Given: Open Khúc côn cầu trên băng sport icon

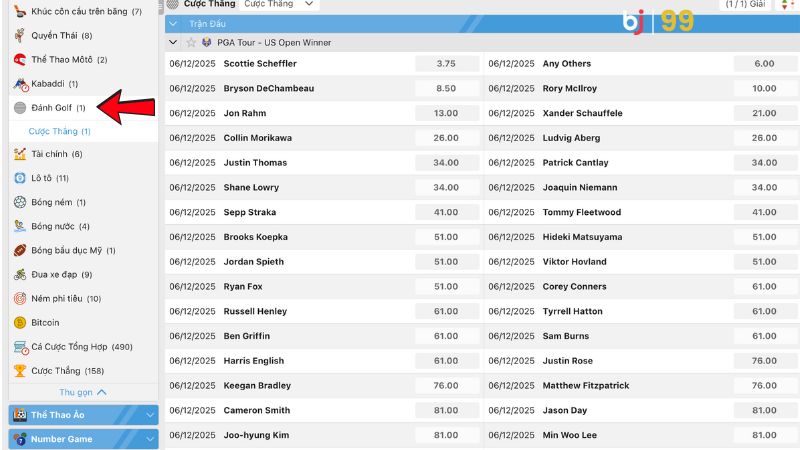Looking at the screenshot, I should point(20,11).
